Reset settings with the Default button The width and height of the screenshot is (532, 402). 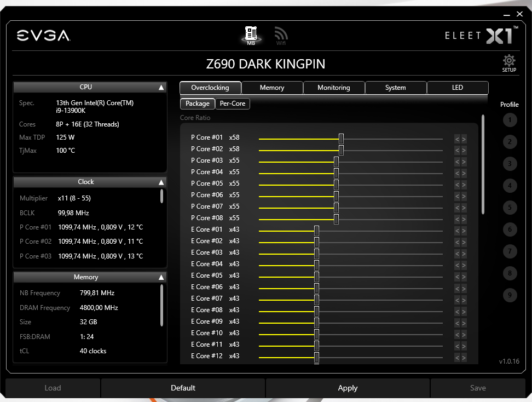click(x=183, y=388)
